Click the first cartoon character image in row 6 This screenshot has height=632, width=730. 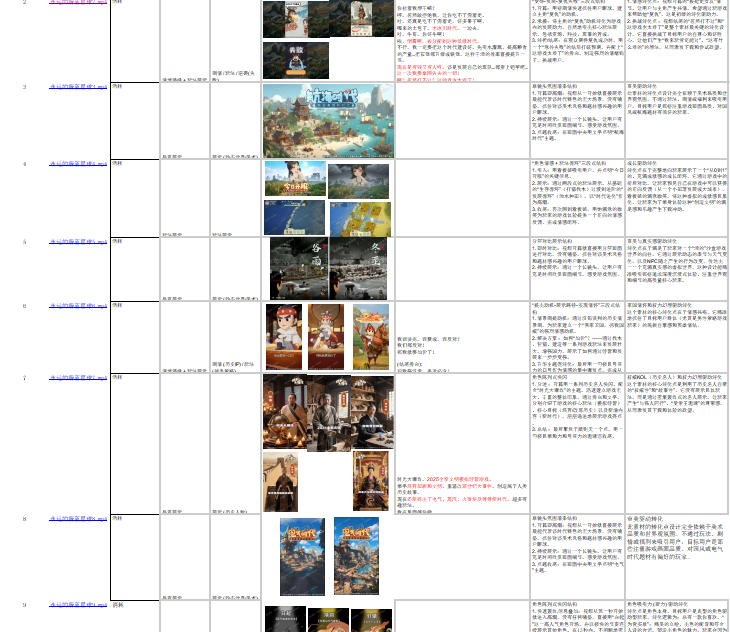[282, 337]
